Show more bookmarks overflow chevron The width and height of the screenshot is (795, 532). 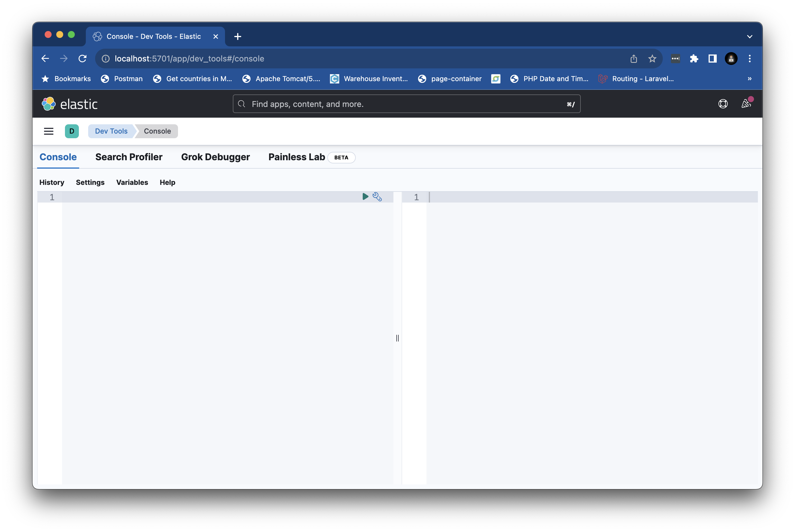pyautogui.click(x=750, y=79)
